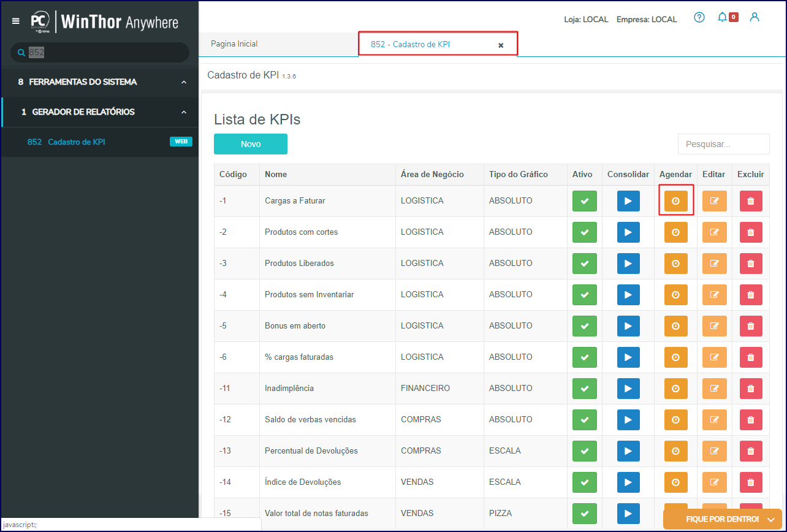The image size is (787, 532).
Task: Collapse Ferramentas do Sistema section
Action: tap(100, 82)
